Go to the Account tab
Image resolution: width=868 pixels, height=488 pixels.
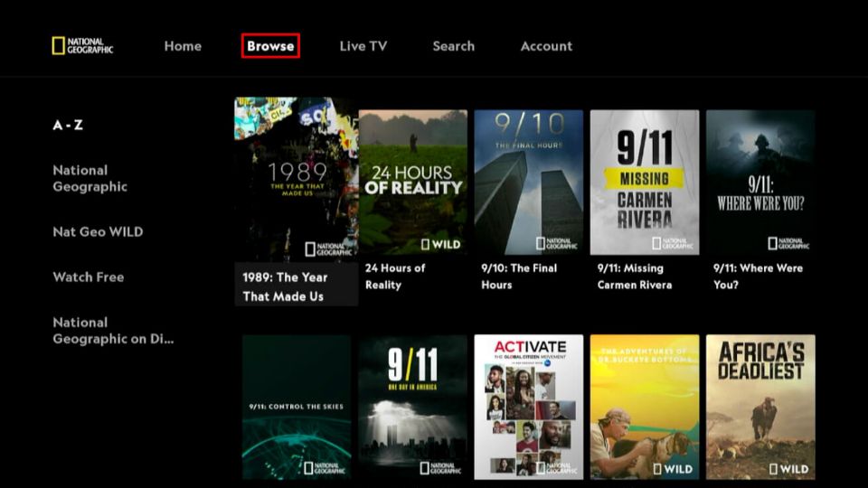pyautogui.click(x=546, y=46)
